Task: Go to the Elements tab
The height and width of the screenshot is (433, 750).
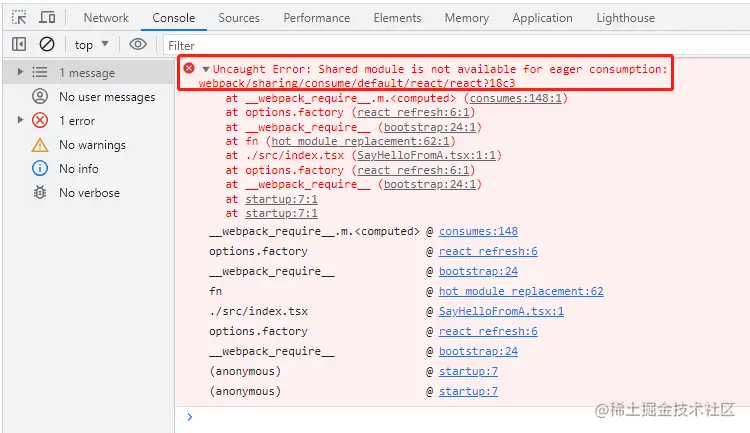Action: (397, 18)
